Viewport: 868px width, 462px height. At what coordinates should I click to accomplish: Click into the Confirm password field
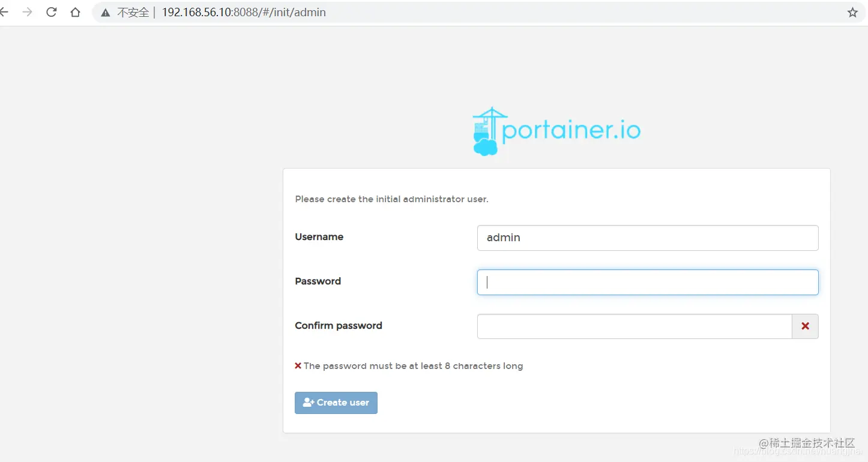(x=634, y=326)
